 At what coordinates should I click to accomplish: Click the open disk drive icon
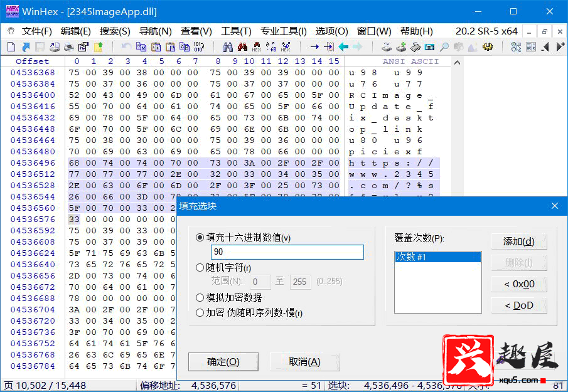(x=387, y=46)
